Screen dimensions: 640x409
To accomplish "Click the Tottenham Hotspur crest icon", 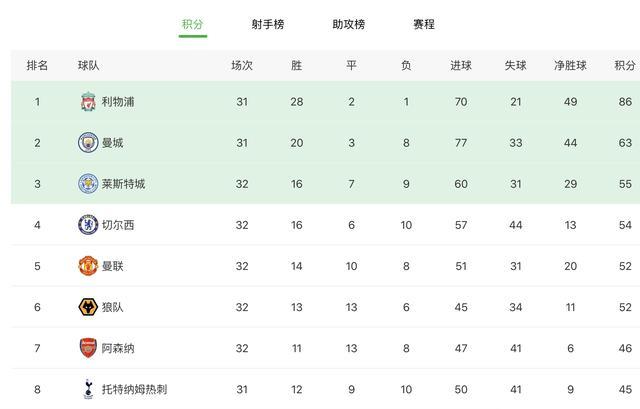I will point(88,389).
